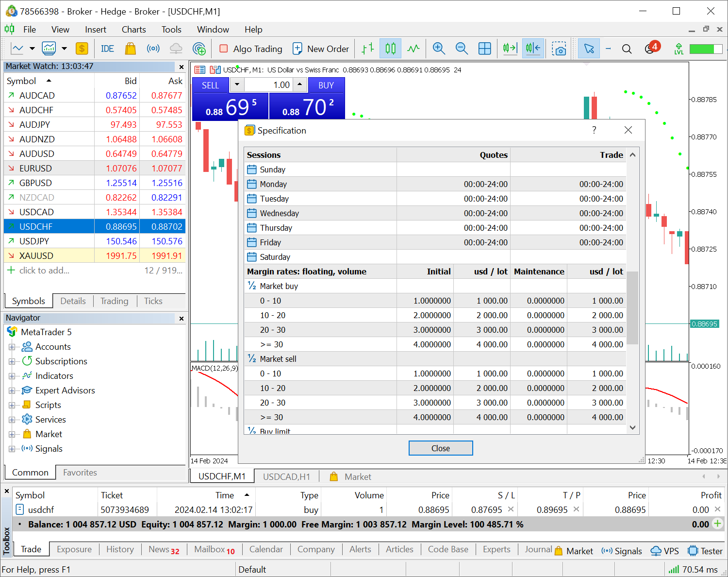Tile chart windows with the grid icon
This screenshot has height=577, width=728.
pos(484,49)
